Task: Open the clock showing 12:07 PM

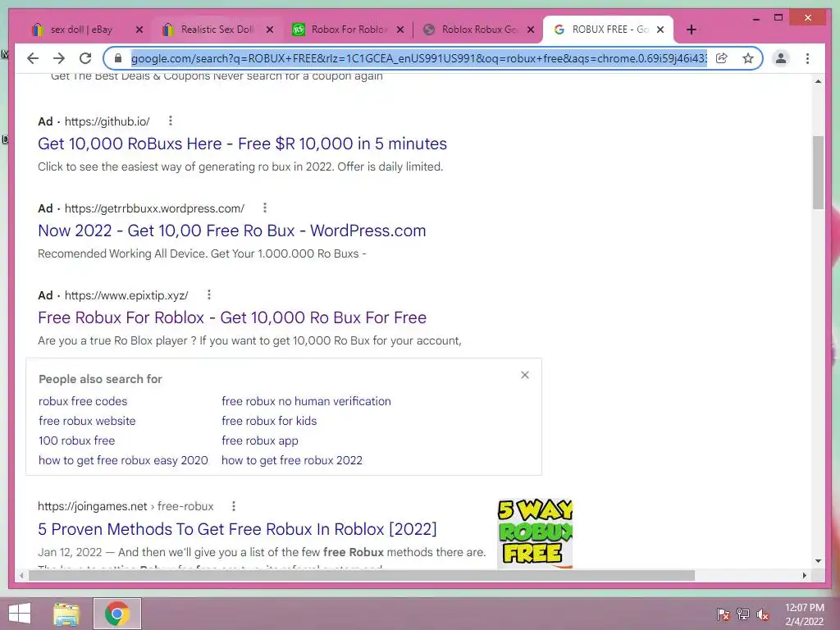Action: pos(805,614)
